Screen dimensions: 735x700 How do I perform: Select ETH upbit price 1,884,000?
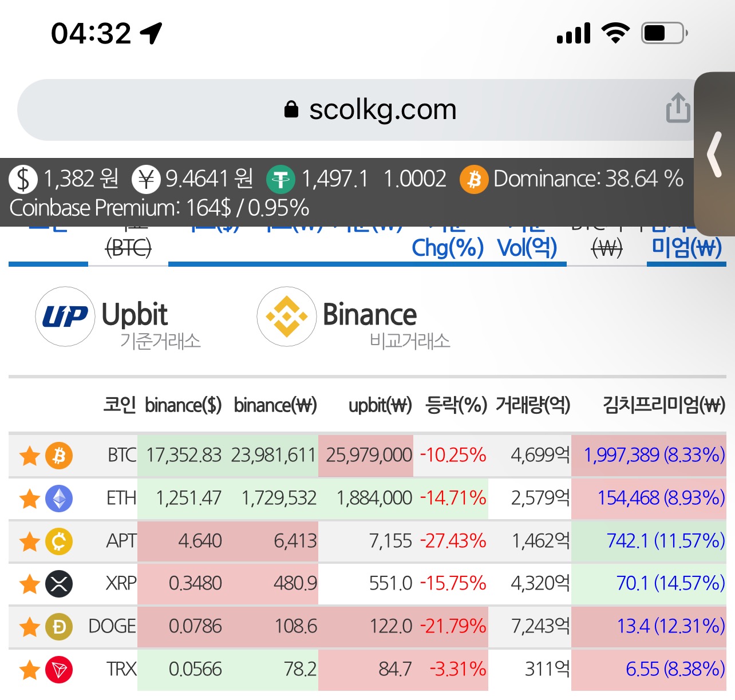point(374,499)
